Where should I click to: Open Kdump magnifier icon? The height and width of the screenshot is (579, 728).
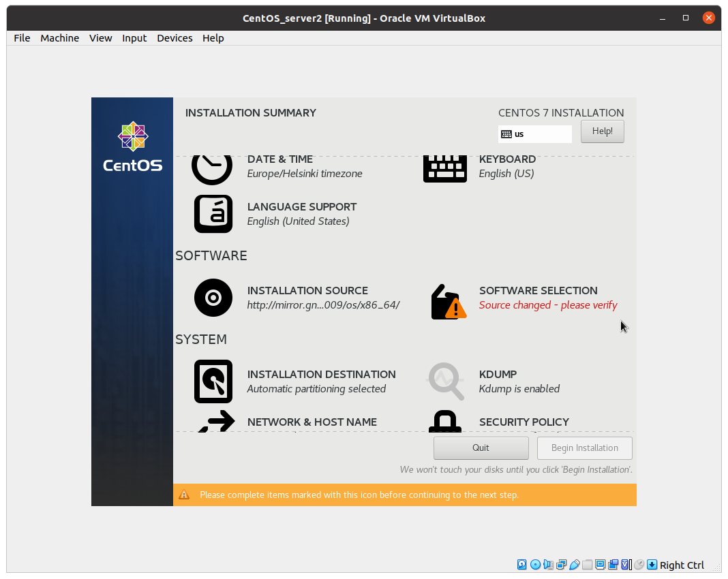(446, 381)
